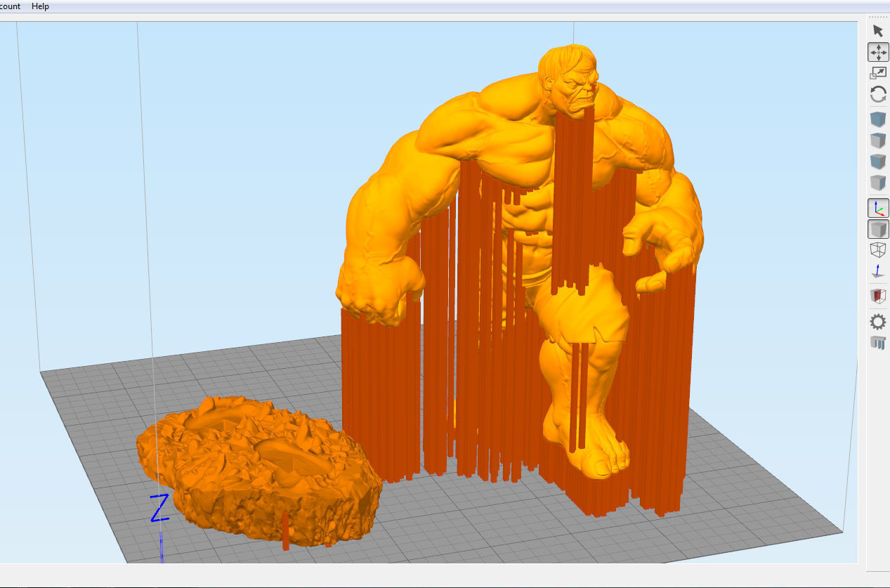Image resolution: width=890 pixels, height=588 pixels.
Task: Open the cross section view tool
Action: click(x=878, y=296)
